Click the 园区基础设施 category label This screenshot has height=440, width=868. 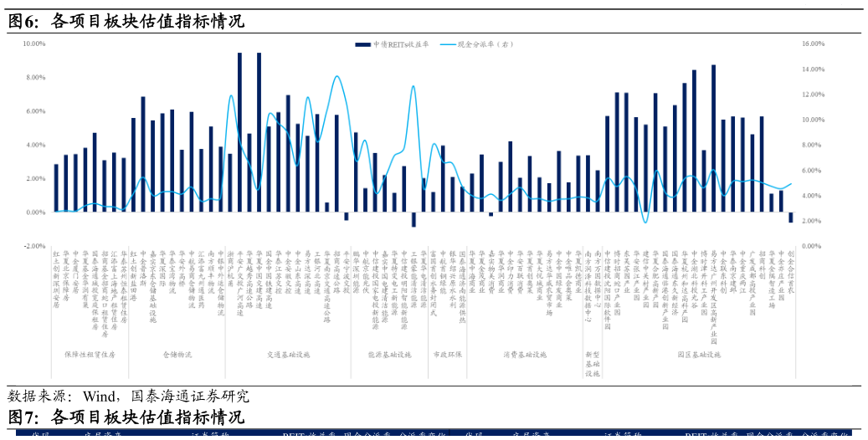coord(698,355)
